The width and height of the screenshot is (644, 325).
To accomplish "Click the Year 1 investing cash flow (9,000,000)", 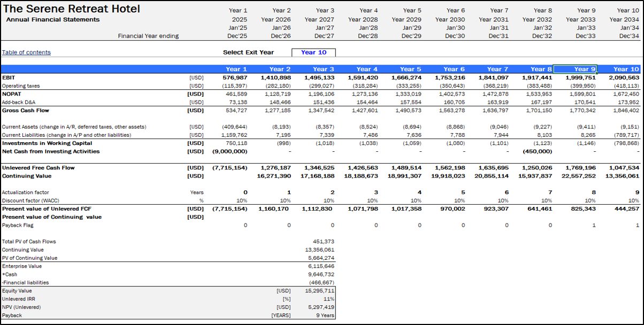I will click(x=230, y=151).
